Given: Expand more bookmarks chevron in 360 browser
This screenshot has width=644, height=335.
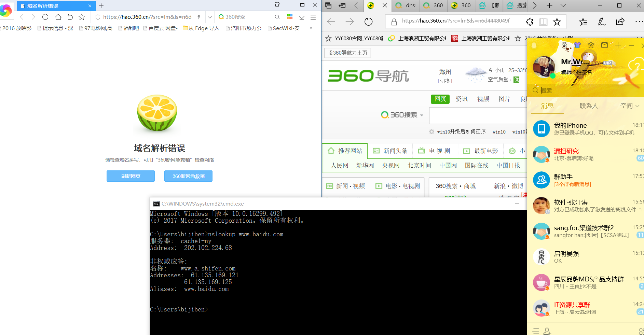Looking at the screenshot, I should coord(311,28).
